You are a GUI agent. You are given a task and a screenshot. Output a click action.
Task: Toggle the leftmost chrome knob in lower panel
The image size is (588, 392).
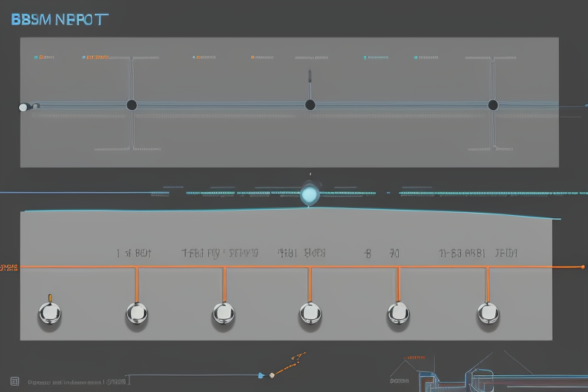tap(50, 312)
